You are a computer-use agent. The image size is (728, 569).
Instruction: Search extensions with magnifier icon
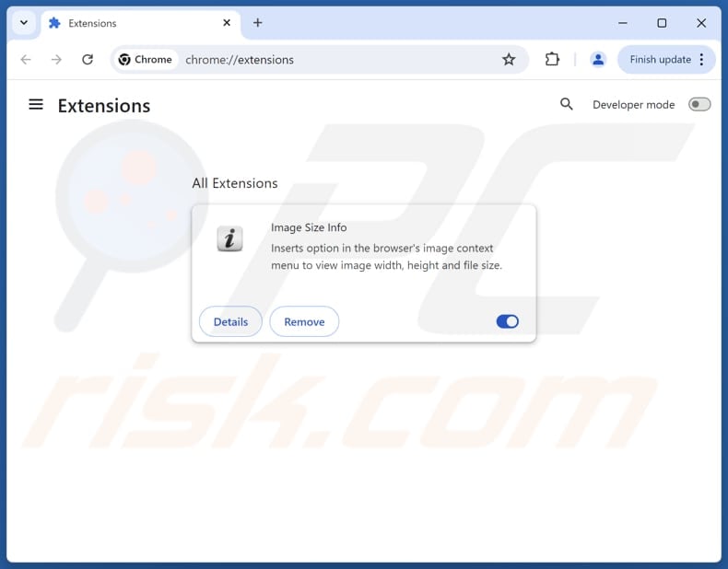pos(566,104)
